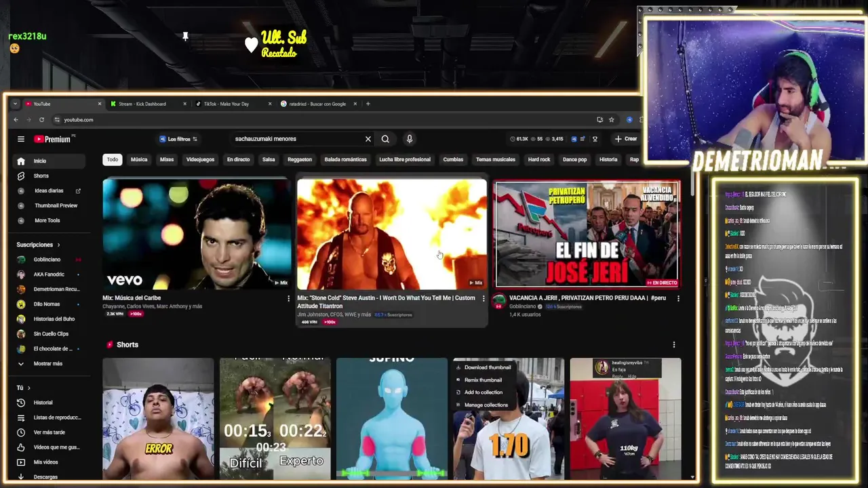This screenshot has height=488, width=868.
Task: Open the Shorts shelf three-dot menu
Action: [x=674, y=345]
